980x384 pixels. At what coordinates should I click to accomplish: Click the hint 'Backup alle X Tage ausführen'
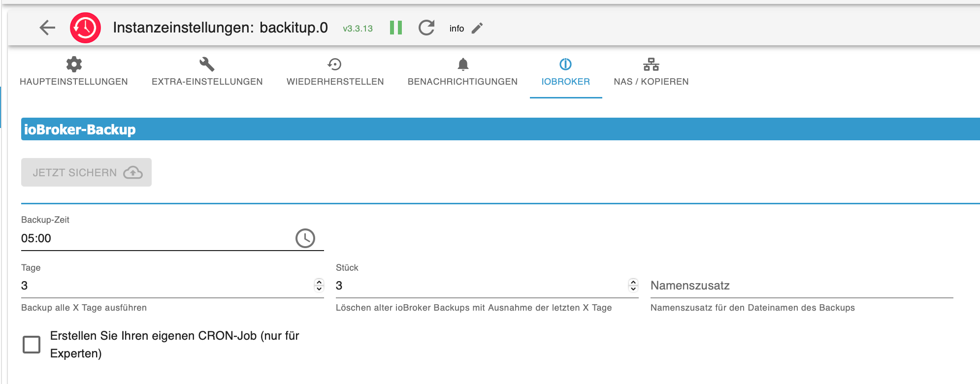point(84,308)
